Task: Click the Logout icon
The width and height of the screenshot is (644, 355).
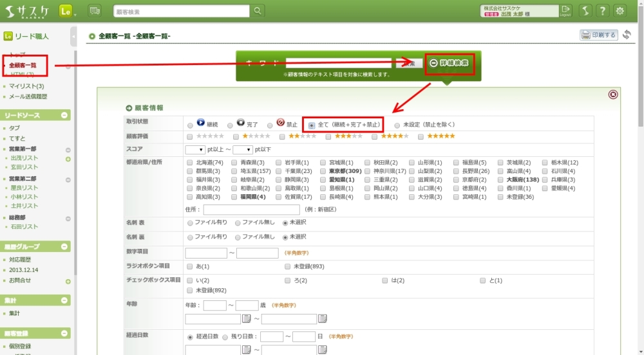Action: tap(565, 10)
